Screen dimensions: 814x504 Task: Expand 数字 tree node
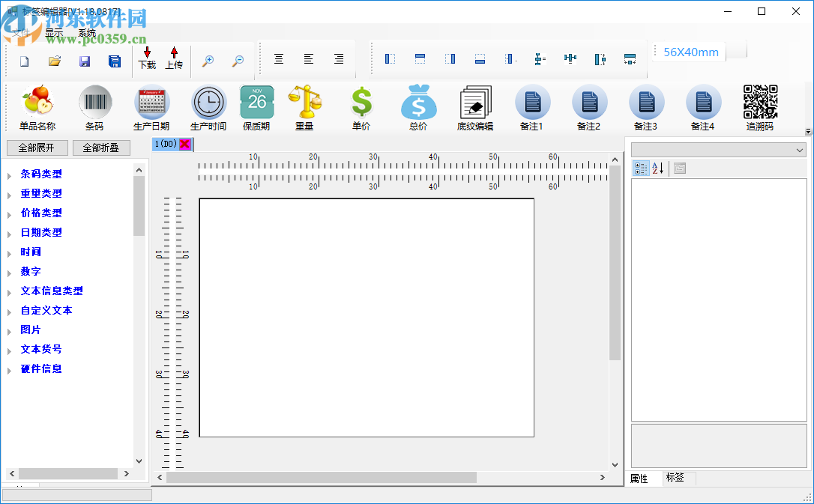(x=9, y=273)
